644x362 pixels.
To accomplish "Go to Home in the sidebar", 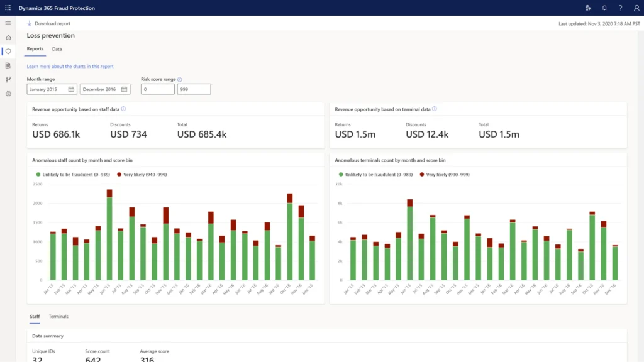I will click(8, 38).
